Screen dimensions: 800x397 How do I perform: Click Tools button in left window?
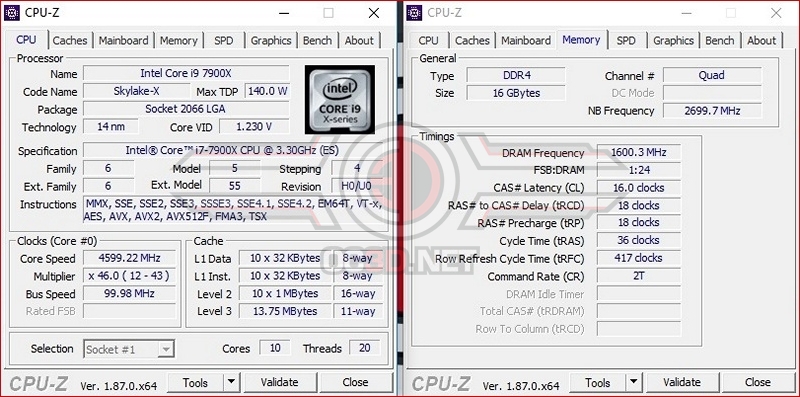(196, 382)
